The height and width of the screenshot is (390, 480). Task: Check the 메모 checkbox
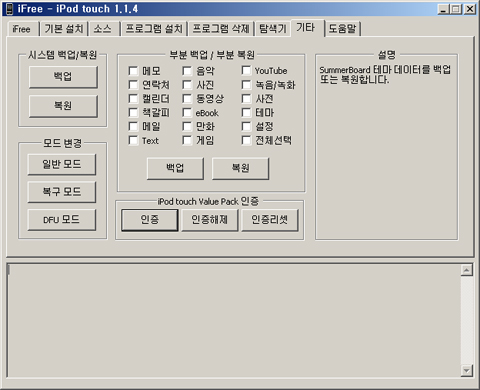(133, 71)
